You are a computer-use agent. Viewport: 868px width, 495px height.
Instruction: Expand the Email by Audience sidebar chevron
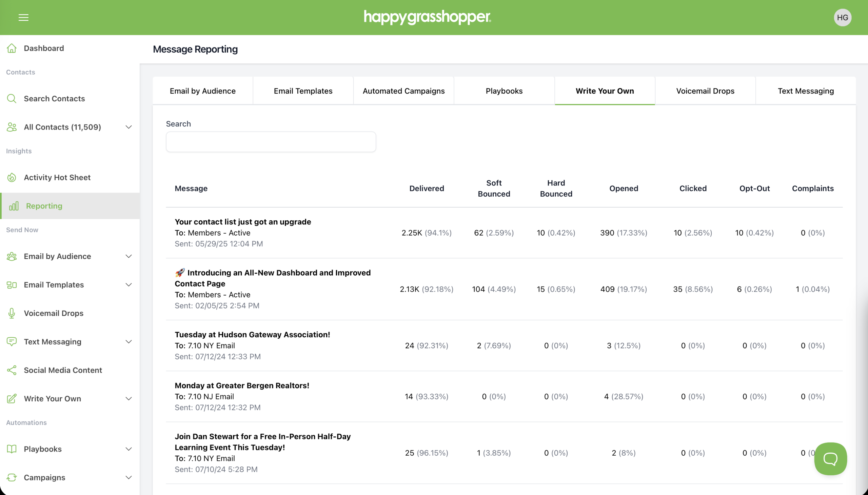pyautogui.click(x=129, y=256)
